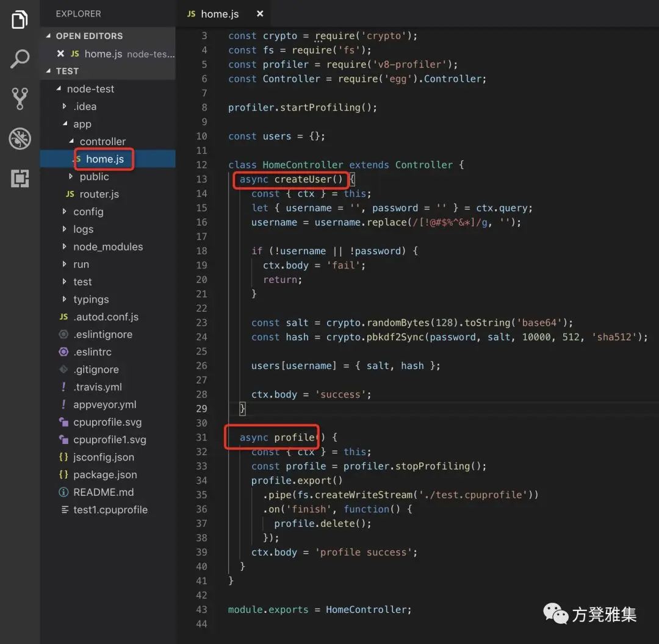Click the JS icon beside .autod.conf.js
The image size is (659, 644).
point(63,317)
